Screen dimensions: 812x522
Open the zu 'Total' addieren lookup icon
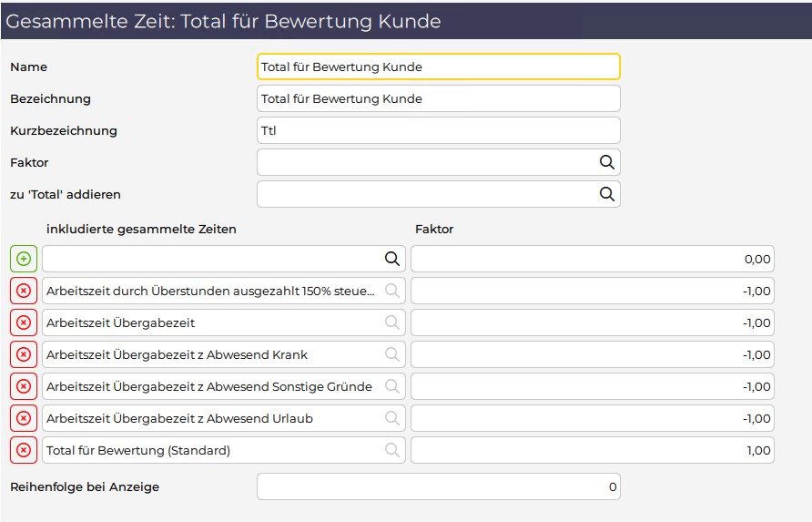point(607,194)
